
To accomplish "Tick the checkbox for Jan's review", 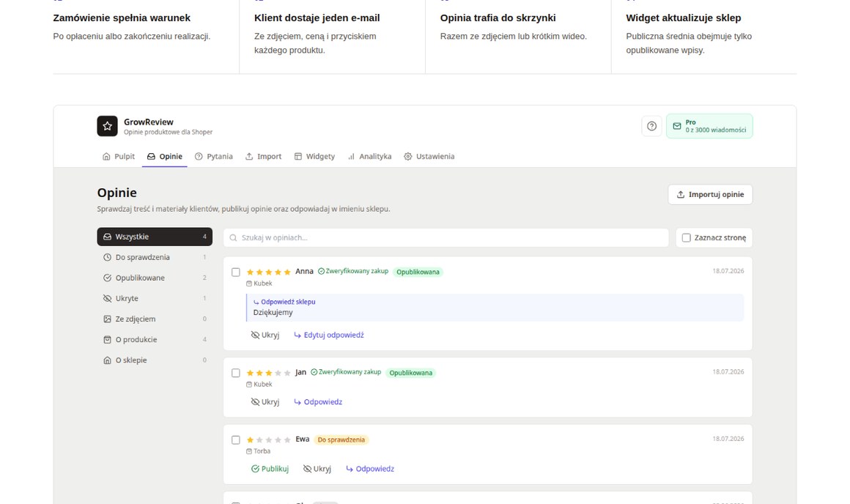I will click(x=236, y=373).
